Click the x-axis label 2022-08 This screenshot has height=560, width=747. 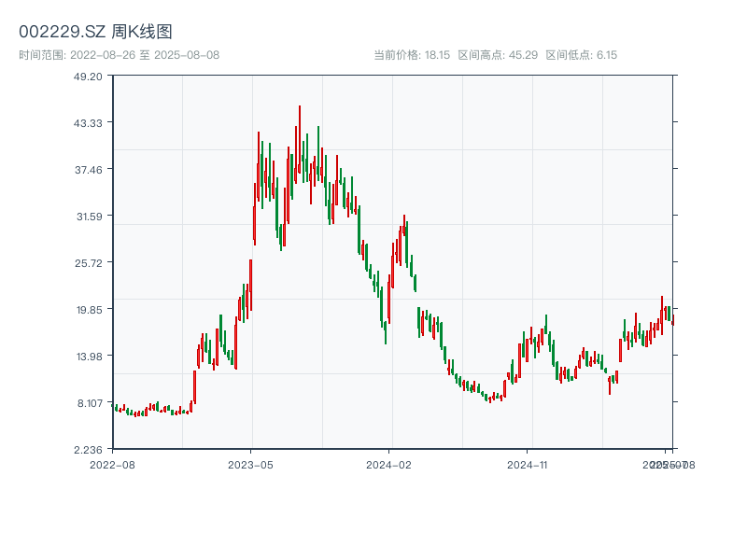tap(112, 465)
